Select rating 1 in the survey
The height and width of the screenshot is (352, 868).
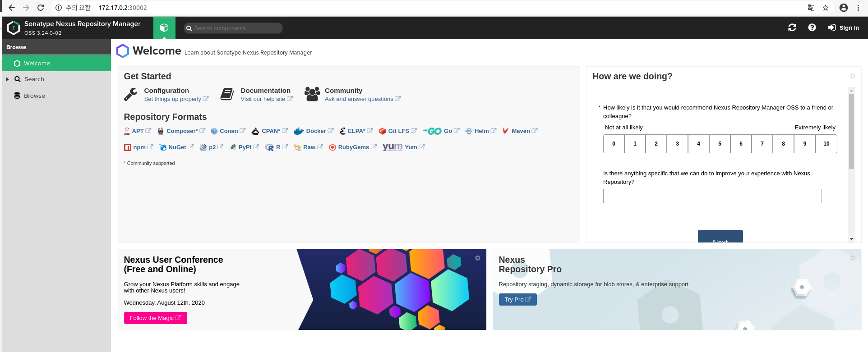point(635,144)
